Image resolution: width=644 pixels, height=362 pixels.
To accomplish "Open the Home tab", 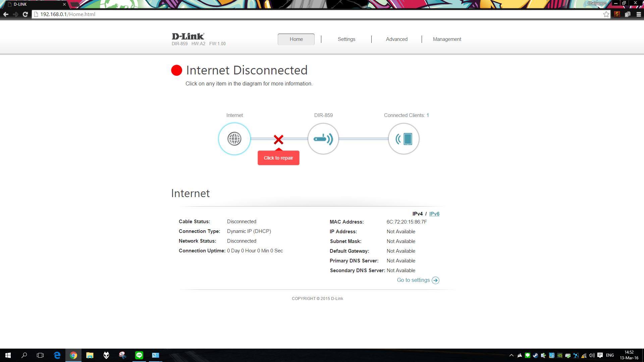I will 296,39.
